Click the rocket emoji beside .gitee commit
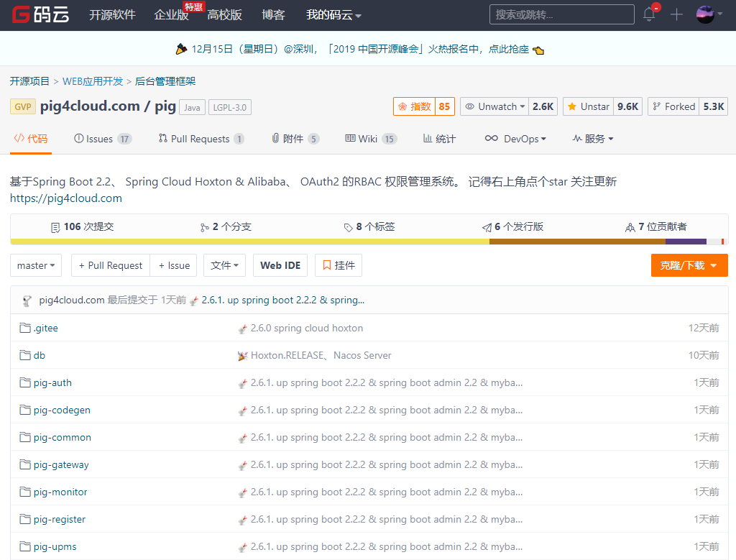Screen dimensions: 736x560 pos(243,329)
